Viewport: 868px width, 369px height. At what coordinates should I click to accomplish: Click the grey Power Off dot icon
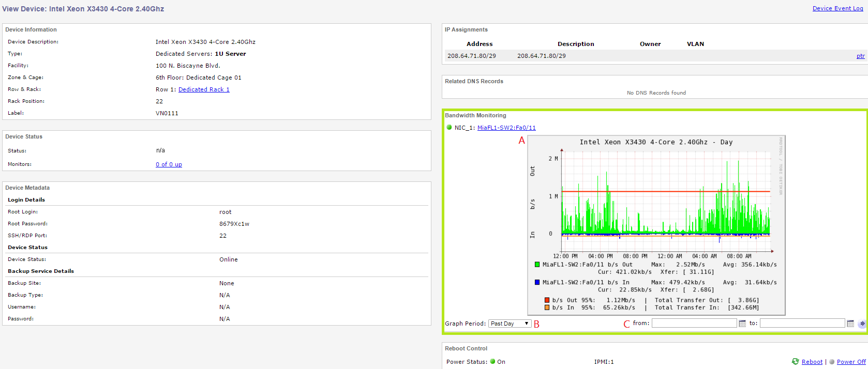[x=832, y=362]
